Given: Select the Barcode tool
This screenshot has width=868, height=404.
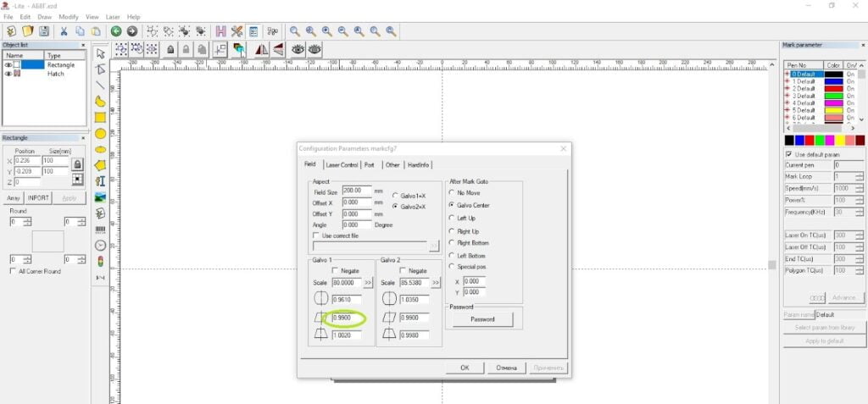Looking at the screenshot, I should (100, 230).
